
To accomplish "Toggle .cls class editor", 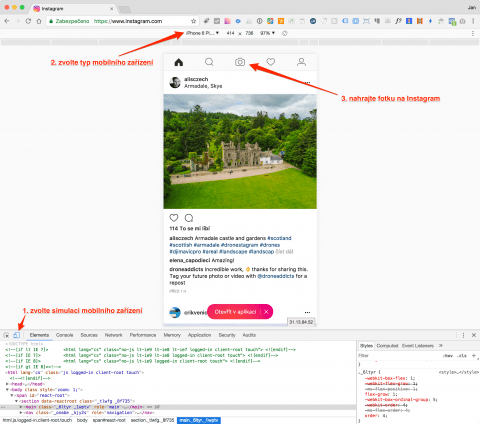I will click(x=462, y=355).
